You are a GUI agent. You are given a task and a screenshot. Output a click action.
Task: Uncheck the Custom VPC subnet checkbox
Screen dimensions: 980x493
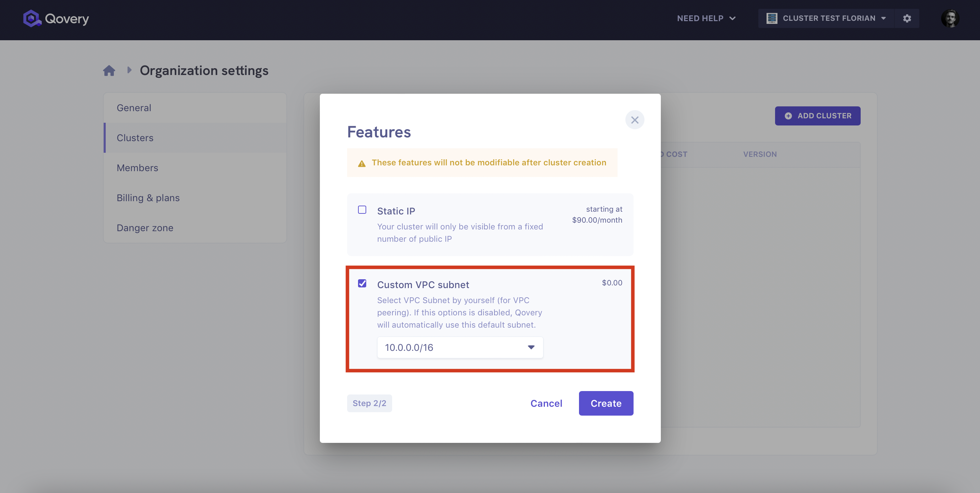pyautogui.click(x=362, y=283)
